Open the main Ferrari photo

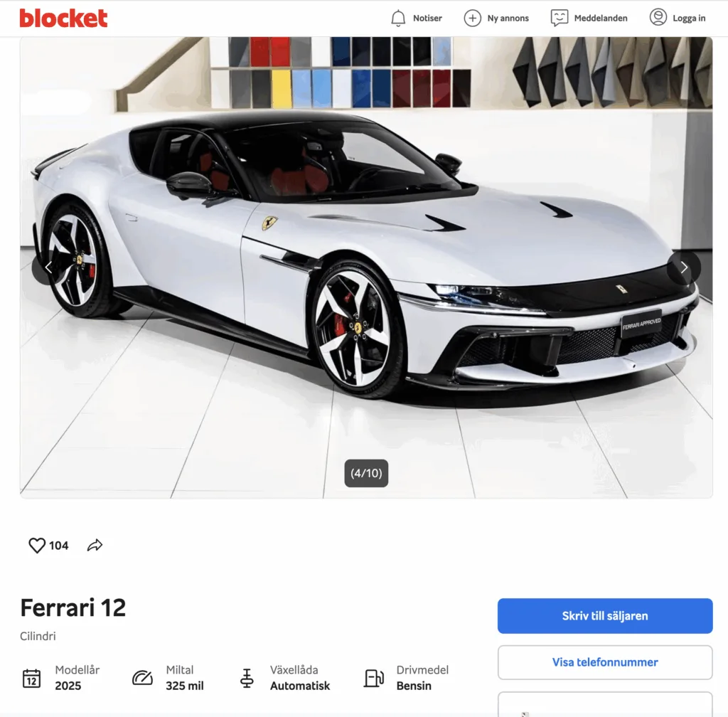point(366,267)
